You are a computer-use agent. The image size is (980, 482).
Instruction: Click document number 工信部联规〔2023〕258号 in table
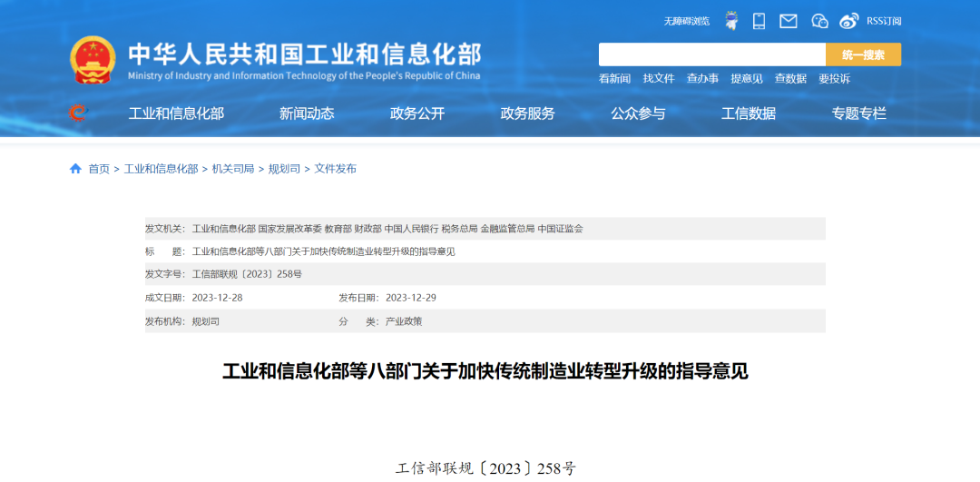pyautogui.click(x=247, y=274)
